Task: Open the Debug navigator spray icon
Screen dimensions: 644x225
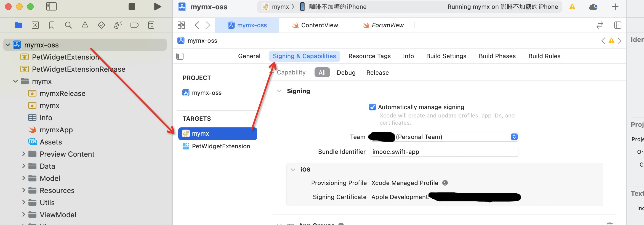Action: tap(118, 25)
